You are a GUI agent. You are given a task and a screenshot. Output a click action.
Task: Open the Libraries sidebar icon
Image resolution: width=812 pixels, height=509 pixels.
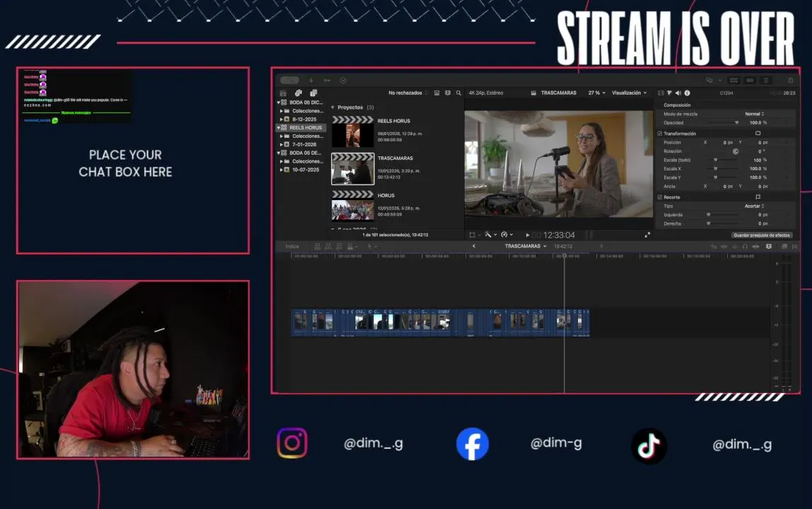point(283,93)
